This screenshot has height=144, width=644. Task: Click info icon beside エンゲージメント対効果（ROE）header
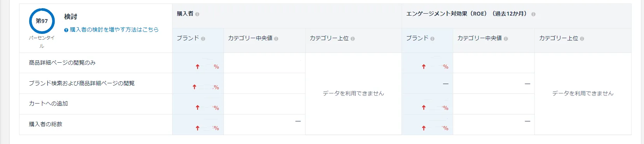point(533,14)
